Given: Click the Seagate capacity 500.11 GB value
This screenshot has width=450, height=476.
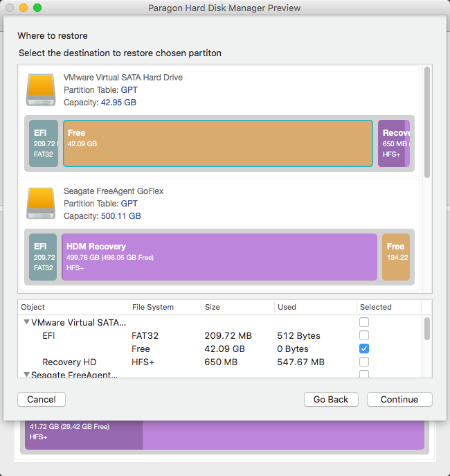Looking at the screenshot, I should click(x=120, y=216).
